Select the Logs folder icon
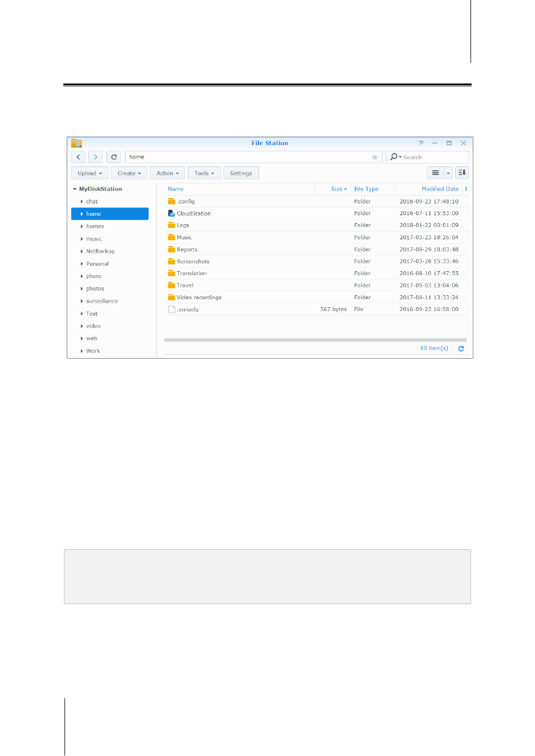Image resolution: width=535 pixels, height=756 pixels. pos(172,225)
